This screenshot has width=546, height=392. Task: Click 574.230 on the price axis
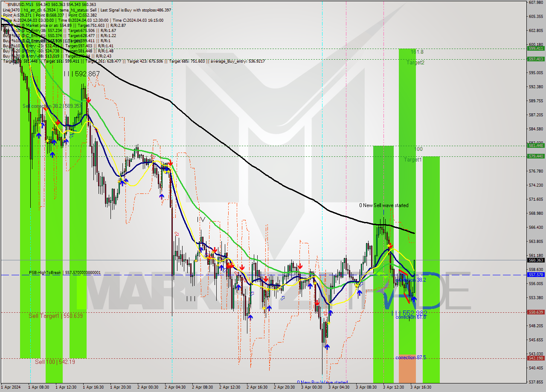[536, 185]
